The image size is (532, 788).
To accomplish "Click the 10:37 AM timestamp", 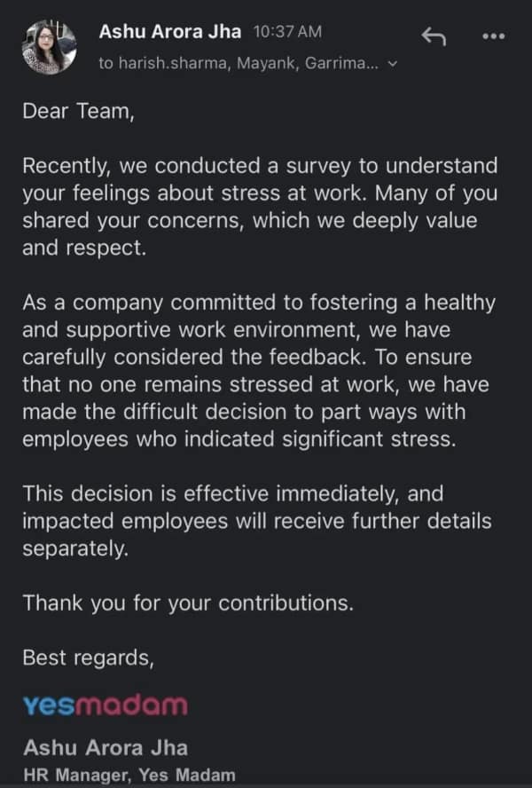I will 286,32.
